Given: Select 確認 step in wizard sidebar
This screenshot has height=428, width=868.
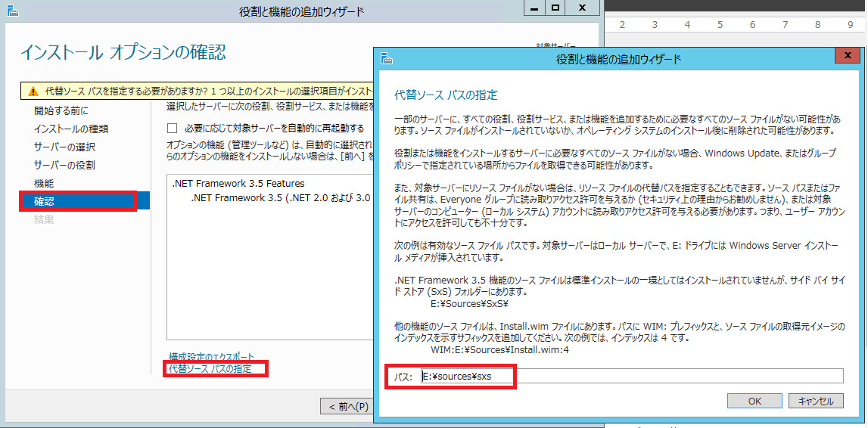Looking at the screenshot, I should tap(85, 201).
